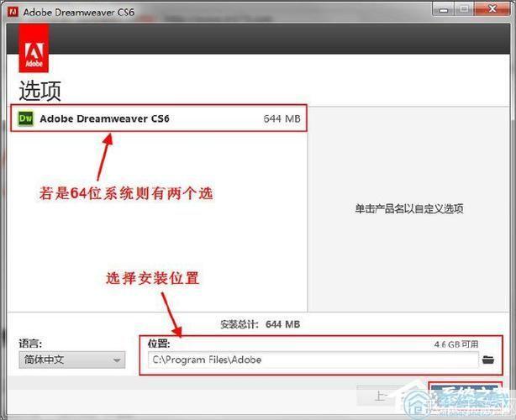The width and height of the screenshot is (516, 420).
Task: Click the 4.6 GB 可用 space text
Action: (456, 344)
